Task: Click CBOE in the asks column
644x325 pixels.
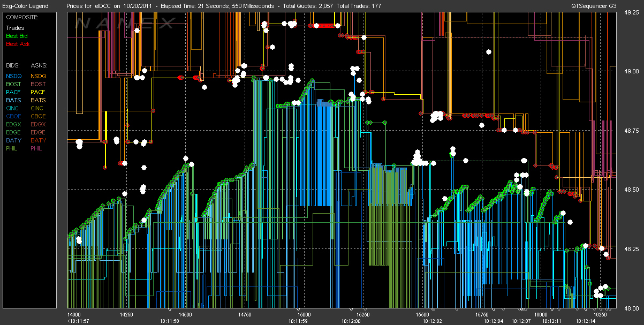Action: coord(39,116)
